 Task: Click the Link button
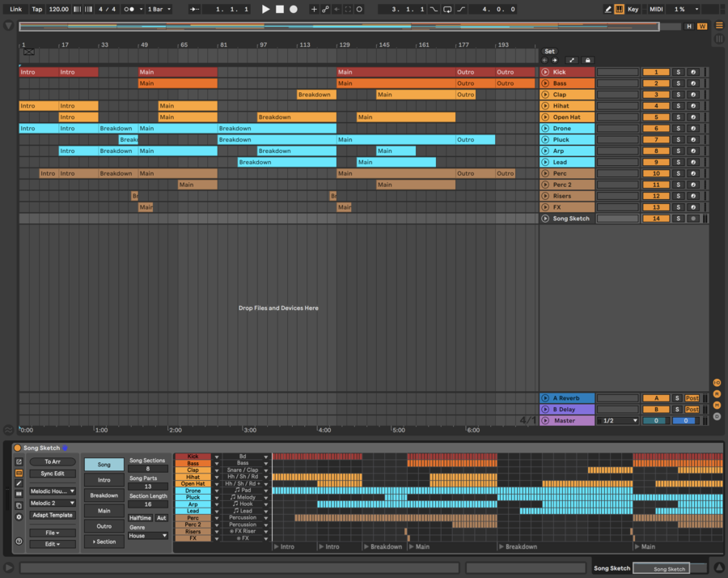[16, 9]
